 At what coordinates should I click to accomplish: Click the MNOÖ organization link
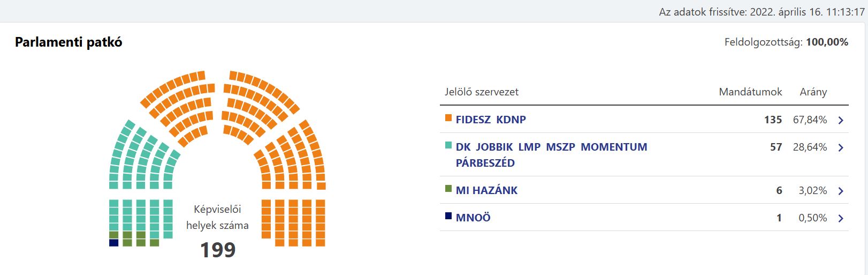point(473,218)
